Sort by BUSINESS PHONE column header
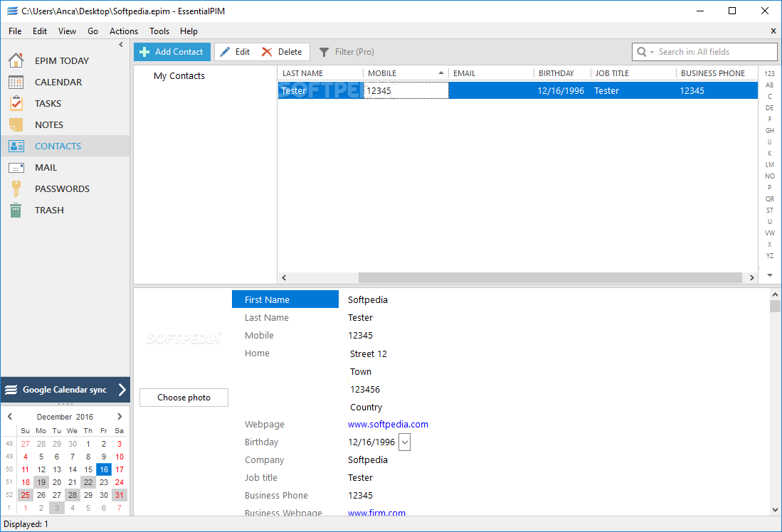 [717, 73]
